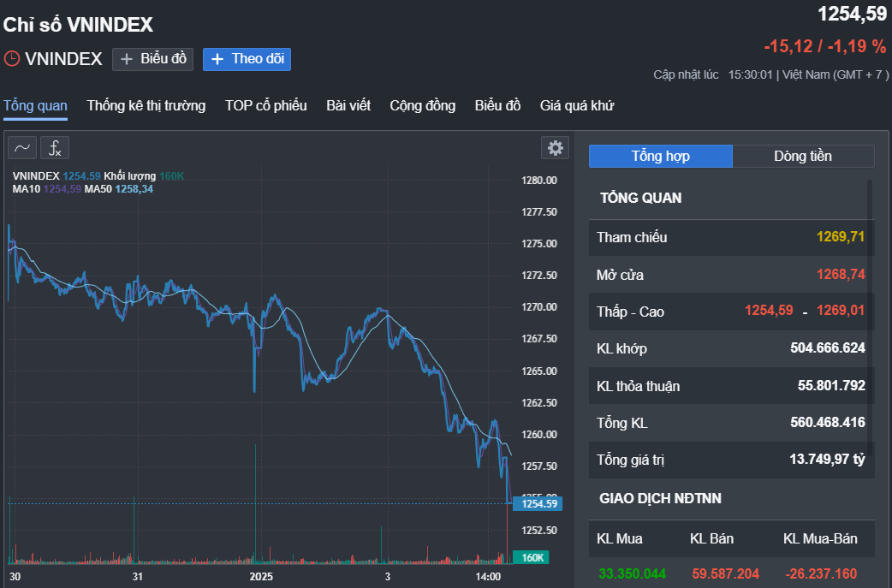The image size is (892, 588).
Task: Go to TOP cổ phiếu tab
Action: pyautogui.click(x=265, y=106)
